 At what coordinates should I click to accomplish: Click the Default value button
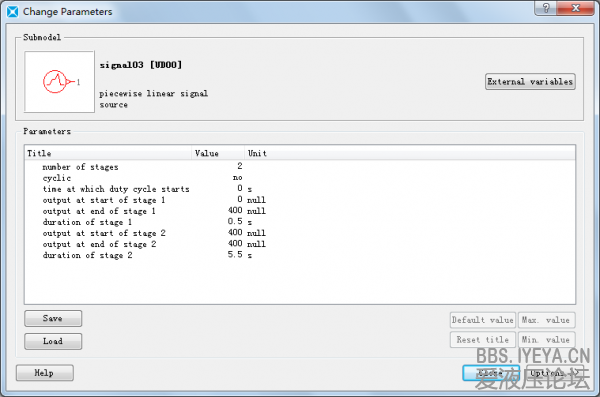(483, 320)
